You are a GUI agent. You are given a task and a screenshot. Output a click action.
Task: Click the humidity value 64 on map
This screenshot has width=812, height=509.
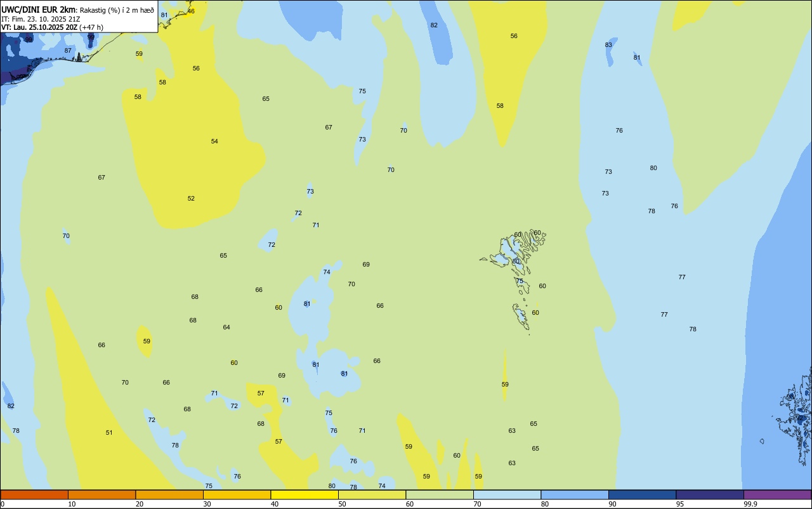click(226, 327)
